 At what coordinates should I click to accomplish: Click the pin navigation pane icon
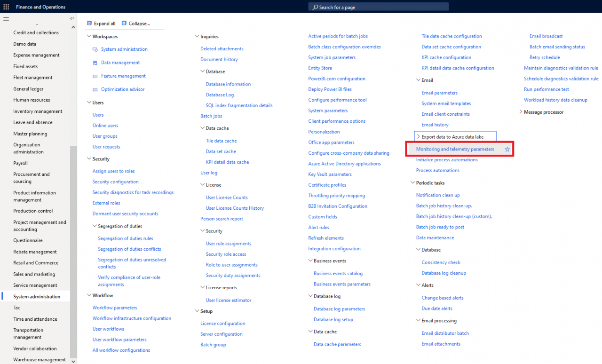point(72,18)
